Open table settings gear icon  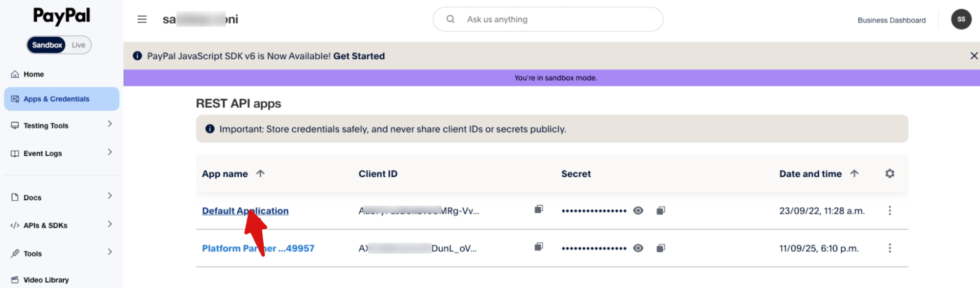click(x=889, y=173)
